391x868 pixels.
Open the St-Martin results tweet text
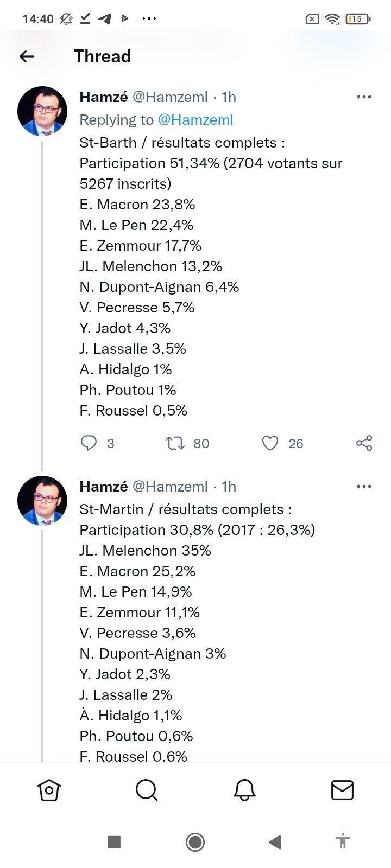[x=197, y=633]
